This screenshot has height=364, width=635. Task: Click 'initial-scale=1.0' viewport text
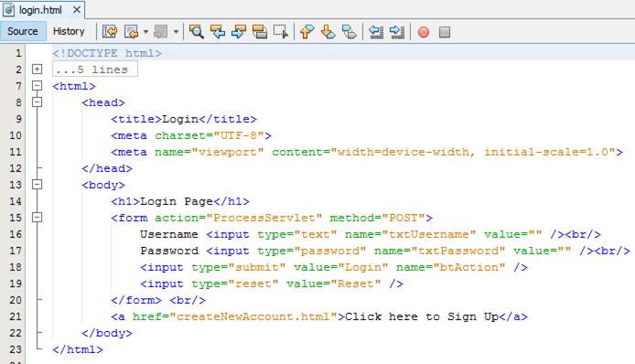point(546,152)
